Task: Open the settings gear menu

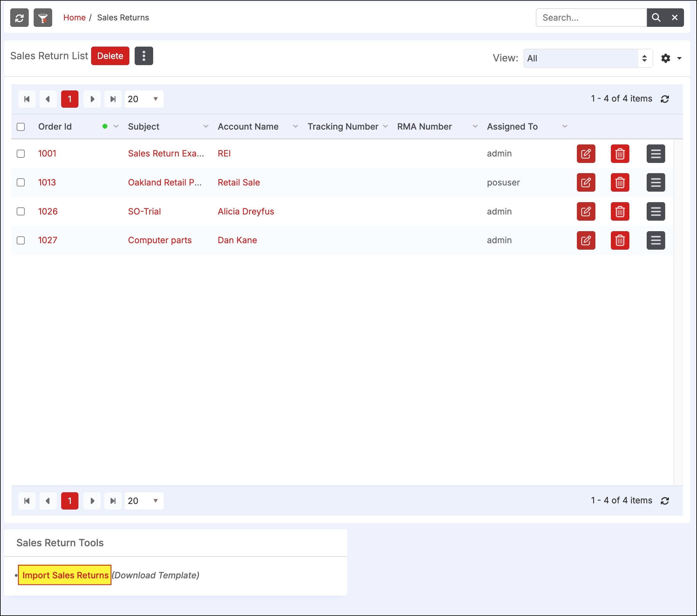Action: click(x=671, y=58)
